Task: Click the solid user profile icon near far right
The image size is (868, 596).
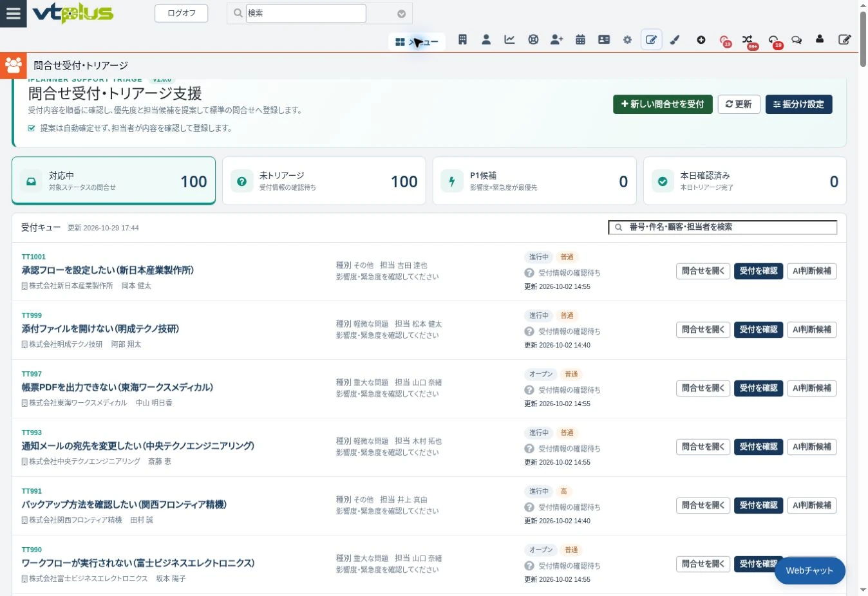Action: (820, 39)
